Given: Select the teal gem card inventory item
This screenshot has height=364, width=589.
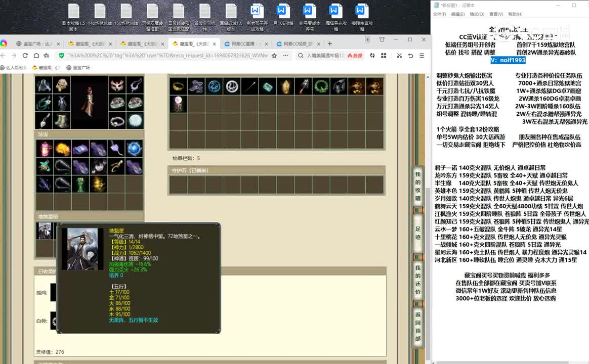Looking at the screenshot, I should (x=268, y=86).
